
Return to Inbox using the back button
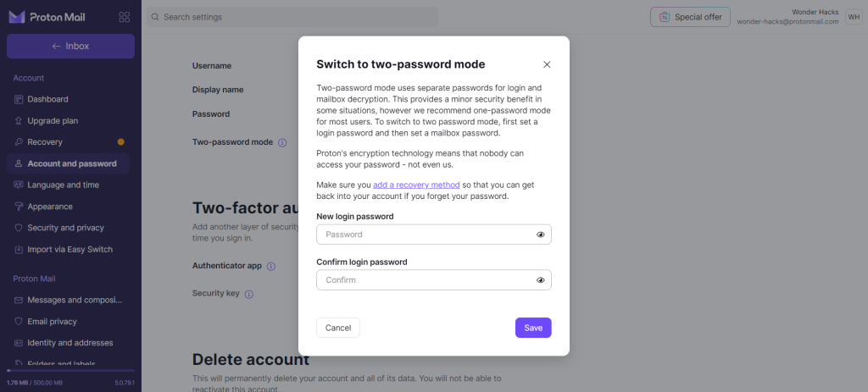click(x=70, y=46)
